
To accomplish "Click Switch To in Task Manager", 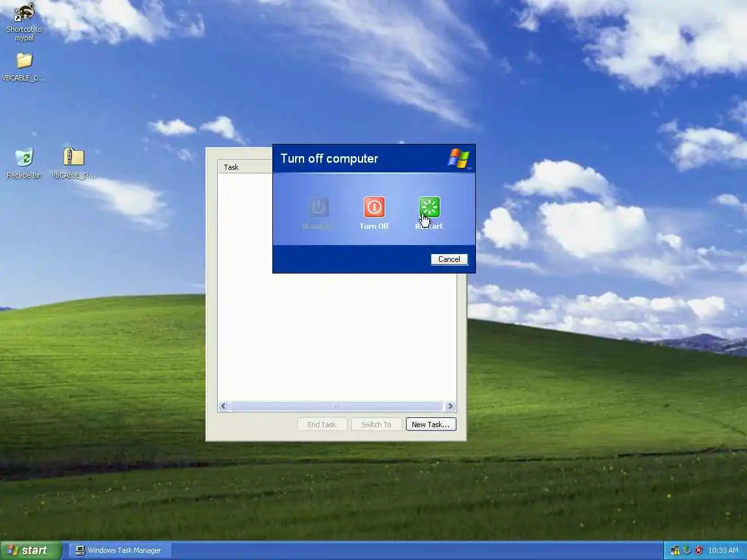I will coord(376,425).
